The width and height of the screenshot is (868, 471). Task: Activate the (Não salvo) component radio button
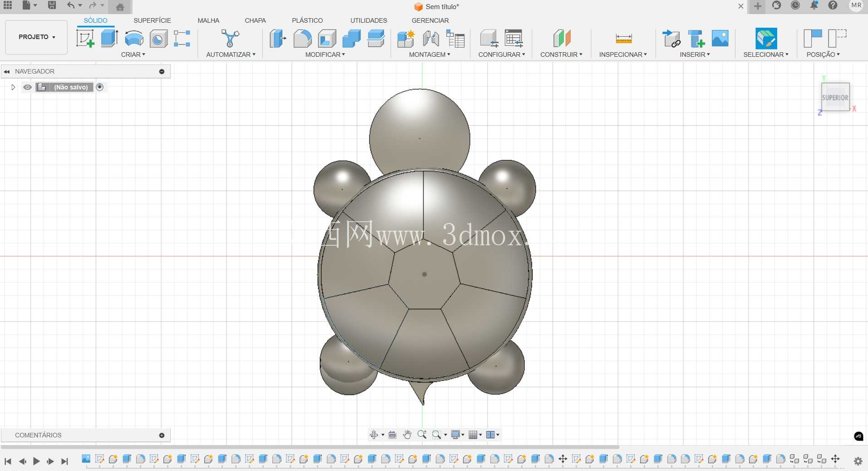coord(100,87)
